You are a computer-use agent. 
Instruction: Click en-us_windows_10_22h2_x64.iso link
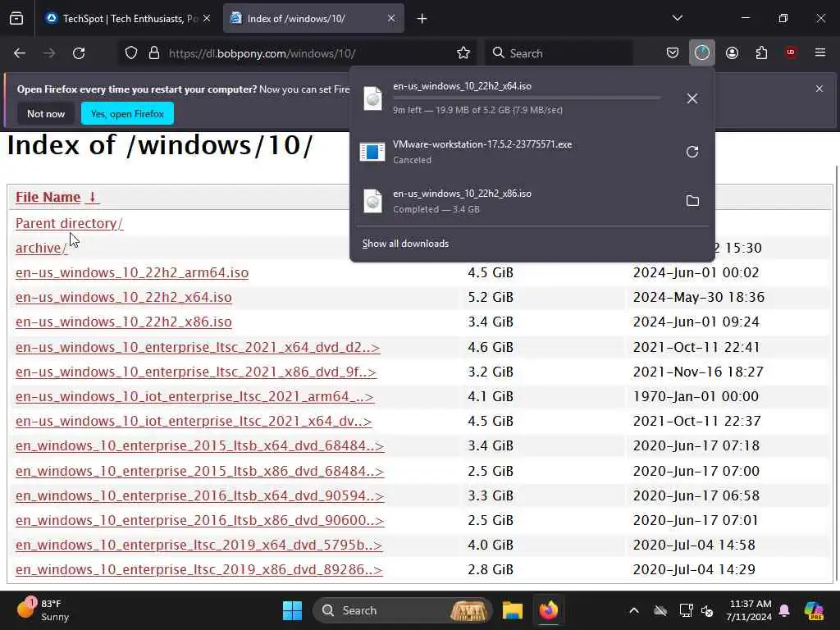coord(124,297)
